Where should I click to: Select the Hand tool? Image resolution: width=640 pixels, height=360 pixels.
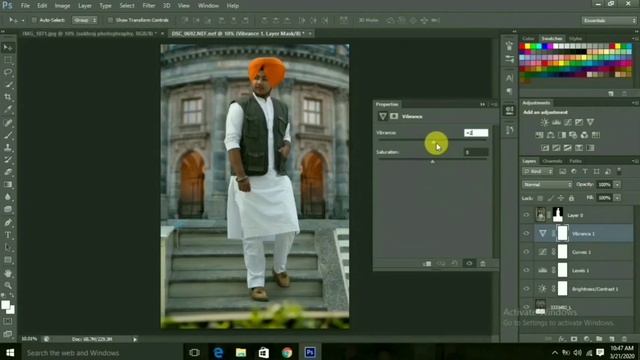pyautogui.click(x=8, y=273)
